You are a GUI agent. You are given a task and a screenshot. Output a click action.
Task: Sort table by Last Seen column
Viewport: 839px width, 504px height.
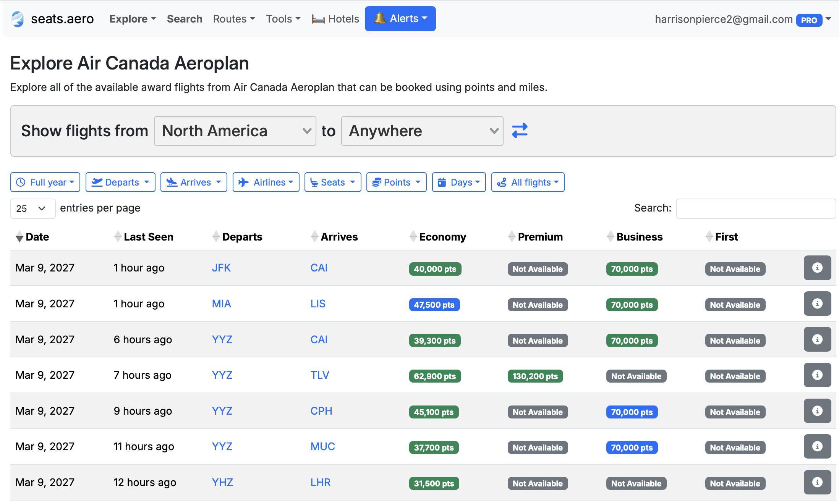[144, 237]
